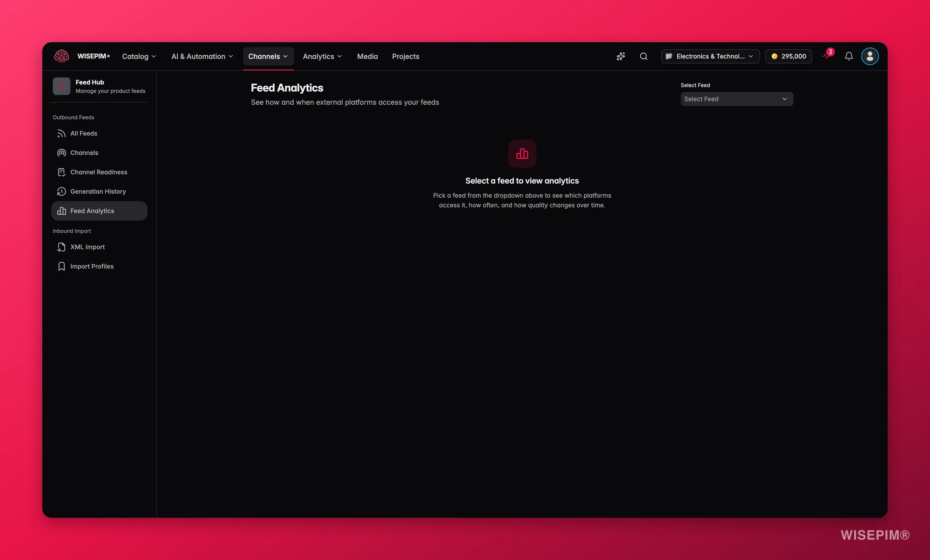Open All Feeds in the sidebar

click(x=99, y=133)
